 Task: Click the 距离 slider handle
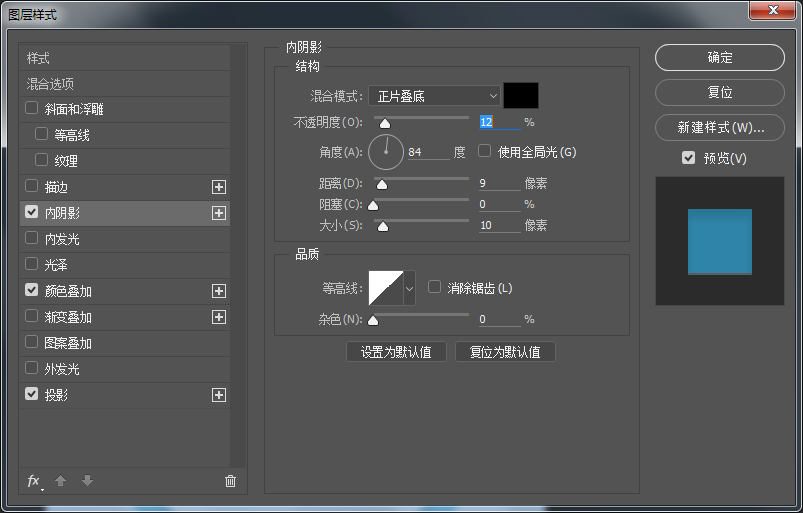coord(382,184)
